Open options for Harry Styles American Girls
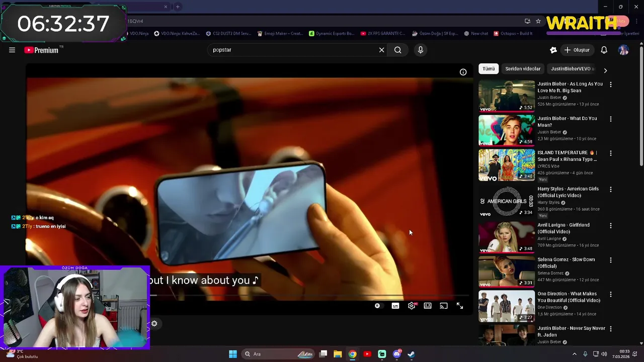The image size is (644, 362). 611,190
